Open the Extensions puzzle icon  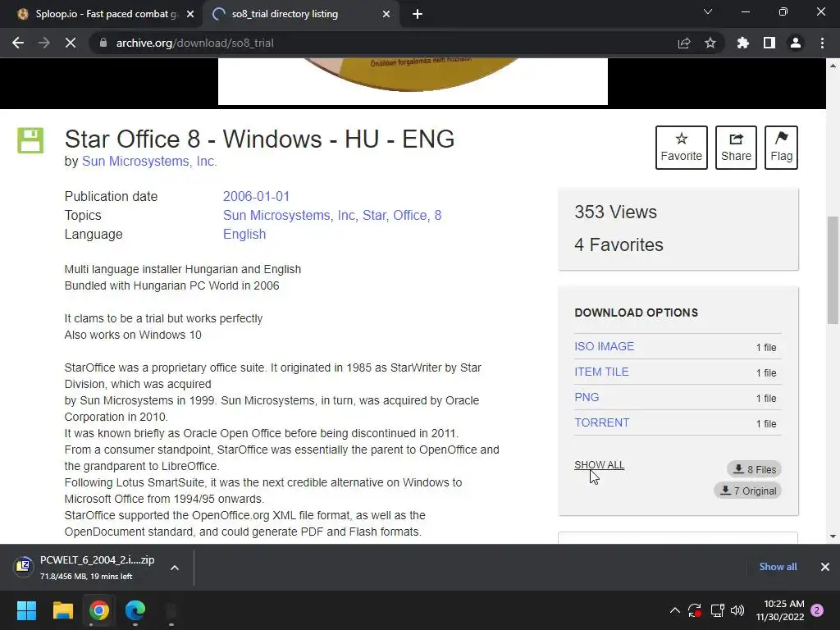coord(742,43)
